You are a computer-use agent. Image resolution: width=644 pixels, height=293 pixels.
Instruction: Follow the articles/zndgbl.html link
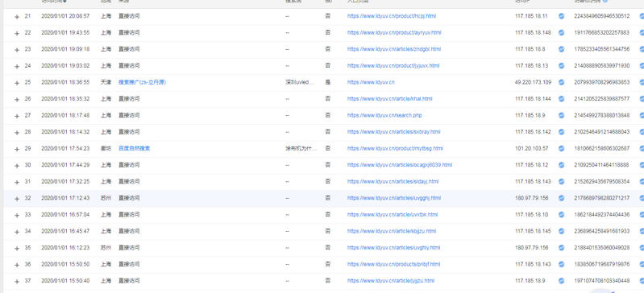pos(394,49)
